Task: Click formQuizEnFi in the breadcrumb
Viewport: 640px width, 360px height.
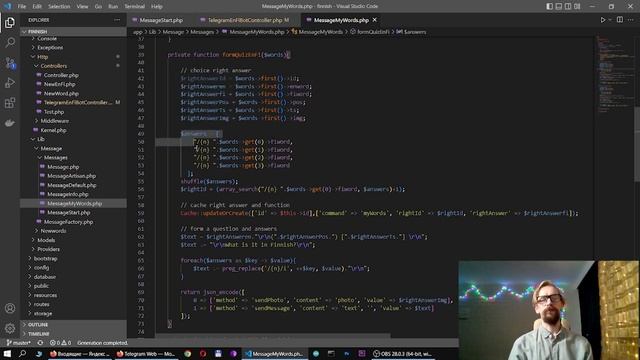Action: [373, 32]
